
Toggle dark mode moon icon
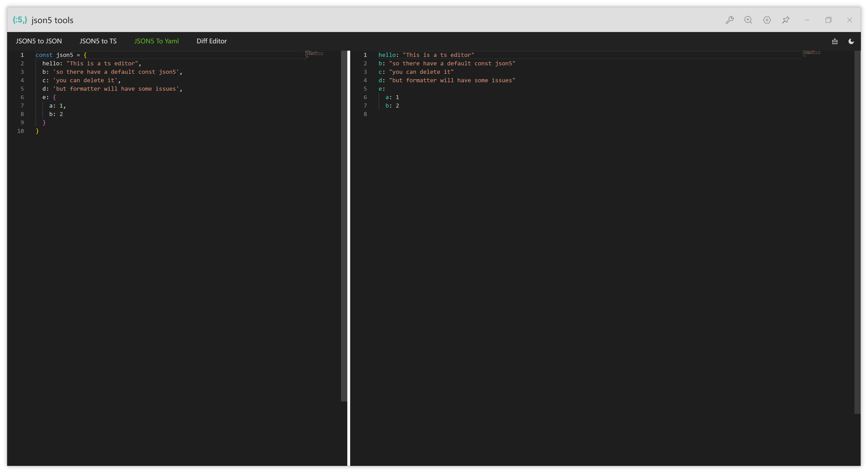(x=851, y=41)
